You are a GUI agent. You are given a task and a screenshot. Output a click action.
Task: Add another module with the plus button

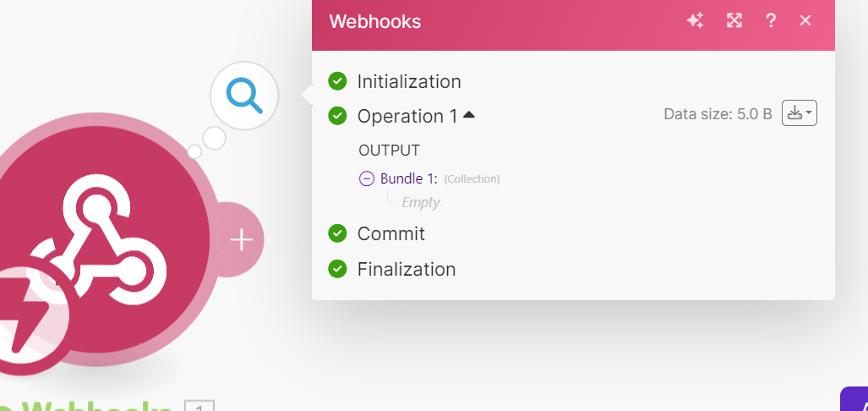pos(242,240)
